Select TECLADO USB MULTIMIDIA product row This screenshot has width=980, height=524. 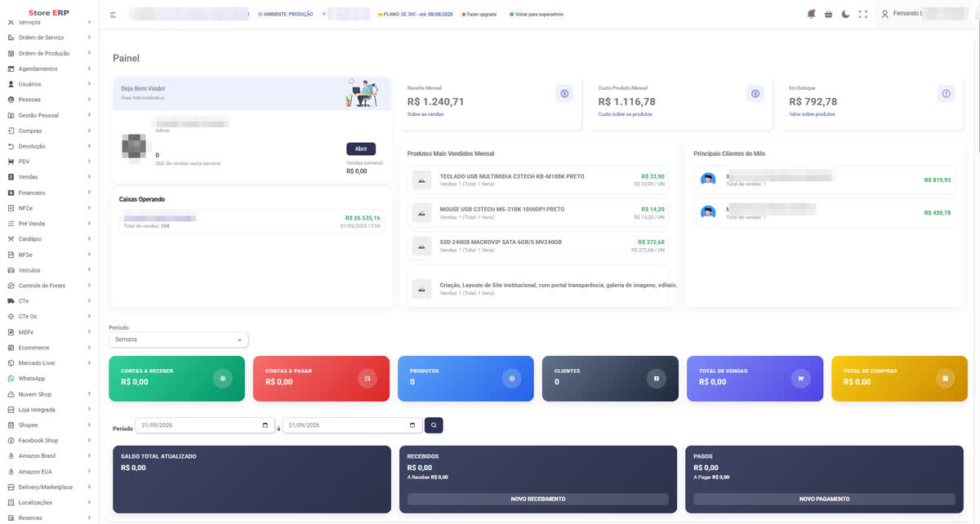538,180
